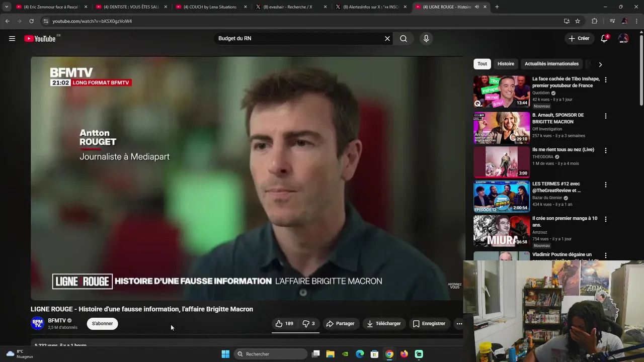The image size is (644, 362).
Task: Open options for Ils me rient video
Action: [x=605, y=150]
